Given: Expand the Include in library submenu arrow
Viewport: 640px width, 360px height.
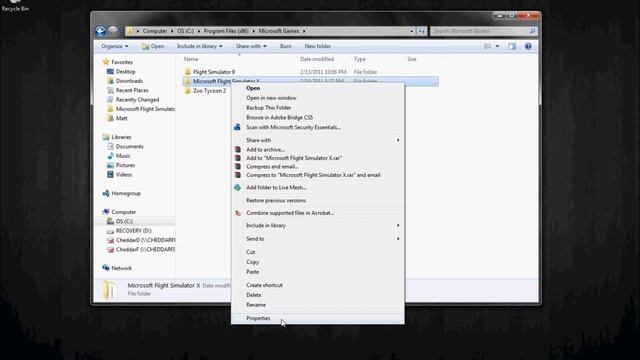Looking at the screenshot, I should pyautogui.click(x=398, y=225).
